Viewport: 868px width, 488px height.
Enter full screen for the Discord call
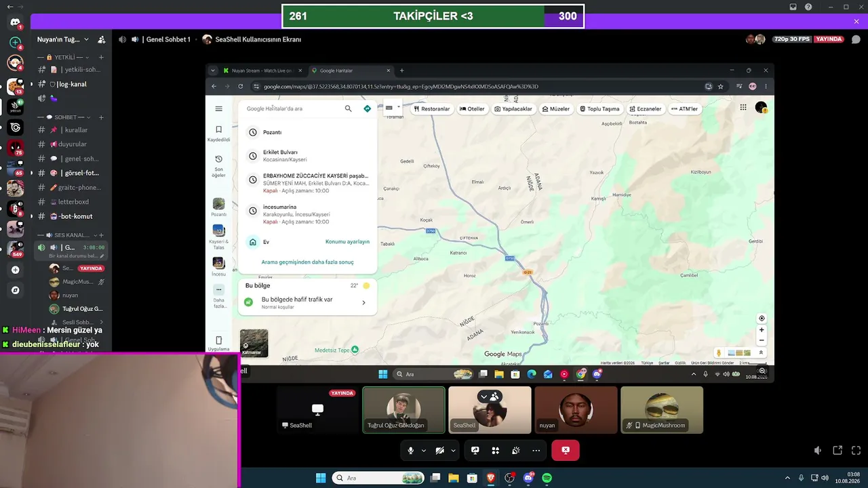856,450
